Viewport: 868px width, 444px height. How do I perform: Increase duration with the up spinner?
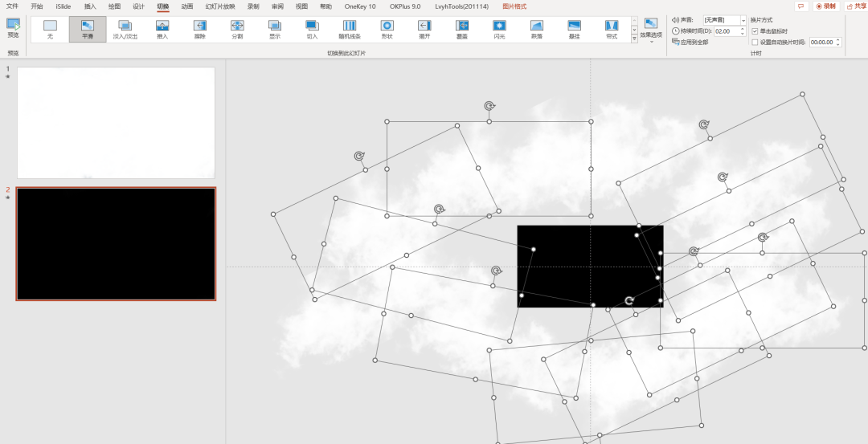(743, 29)
